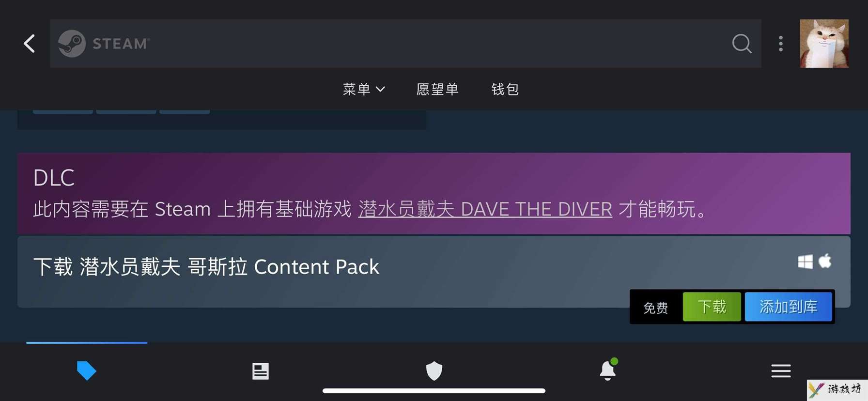Image resolution: width=868 pixels, height=401 pixels.
Task: Click the blue 添加到库 button
Action: point(788,307)
